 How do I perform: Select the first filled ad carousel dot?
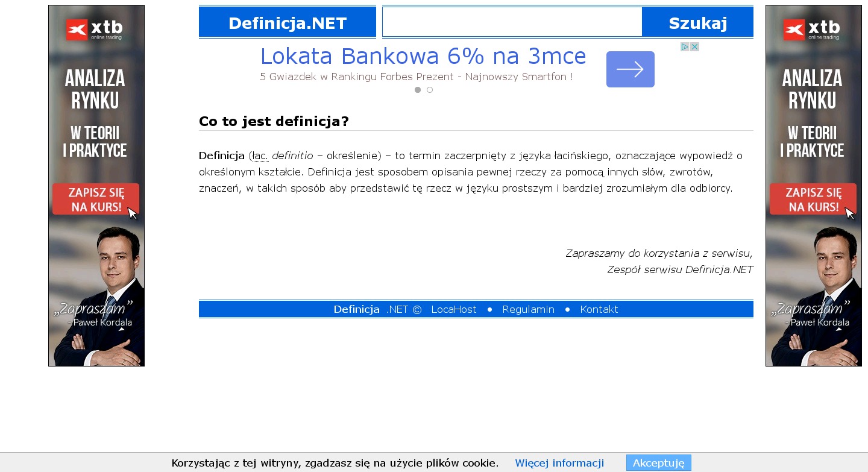pos(418,90)
